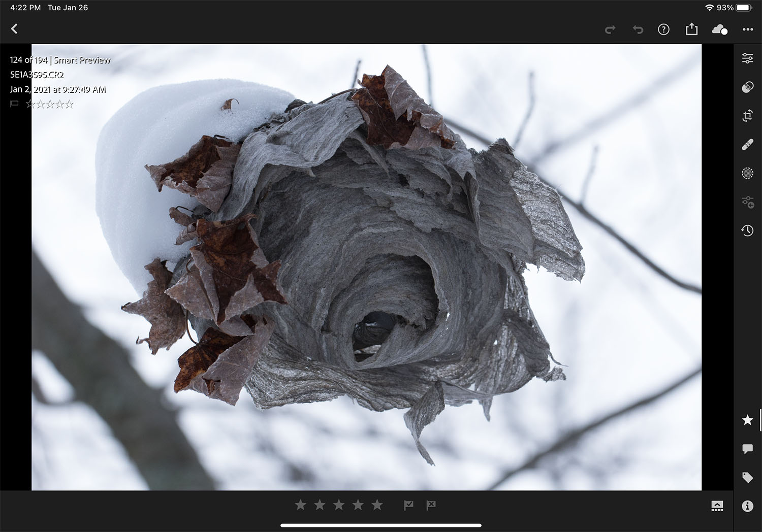
Task: Open the Presets panel
Action: 748,87
